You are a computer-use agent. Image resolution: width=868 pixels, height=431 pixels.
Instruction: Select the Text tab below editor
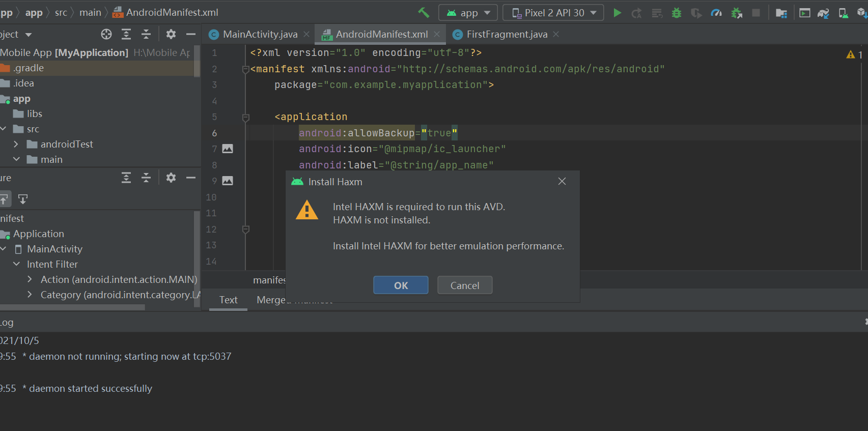tap(228, 300)
